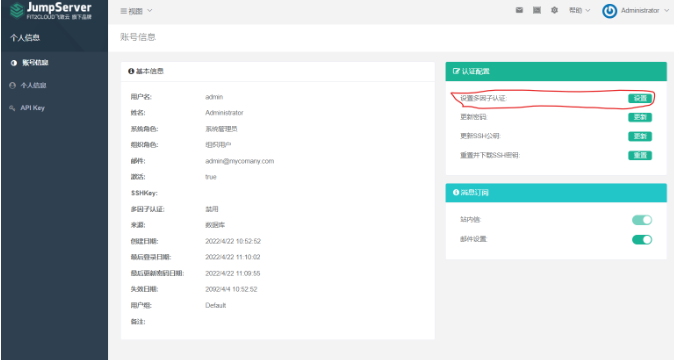The height and width of the screenshot is (360, 674).
Task: Click the edit icon in 认证配置 header
Action: pos(456,71)
